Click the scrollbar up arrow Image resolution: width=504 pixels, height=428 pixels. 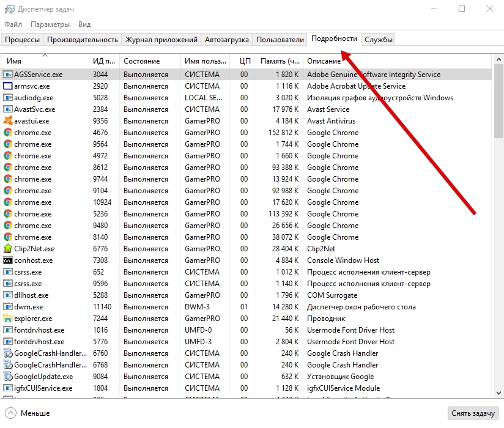(498, 59)
